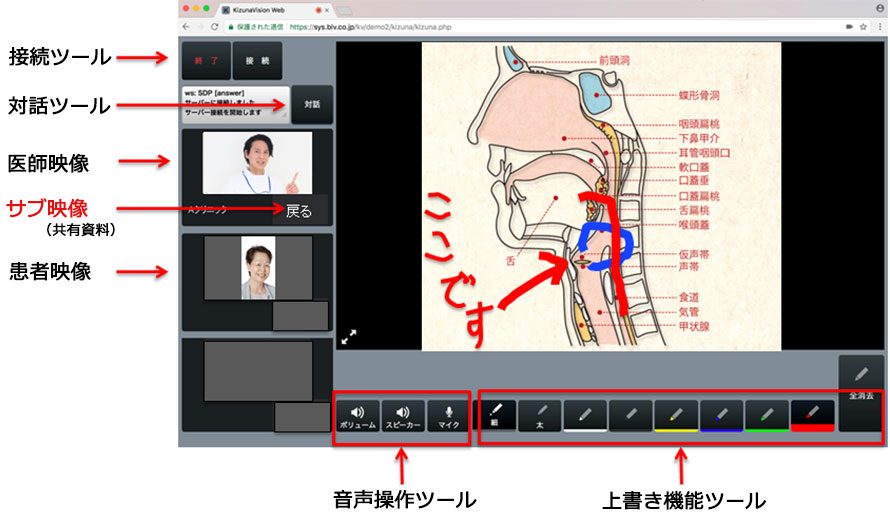Click the 甲状腺 label in the diagram

[x=694, y=327]
